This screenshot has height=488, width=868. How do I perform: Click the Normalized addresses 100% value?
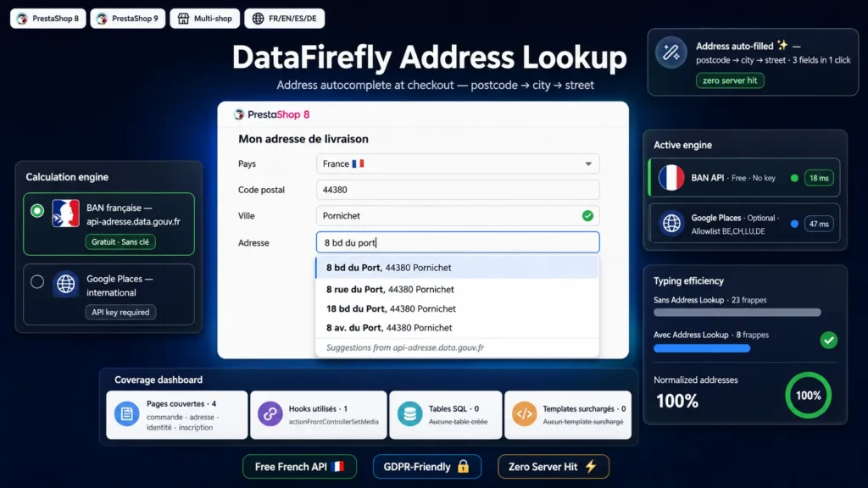[x=677, y=401]
